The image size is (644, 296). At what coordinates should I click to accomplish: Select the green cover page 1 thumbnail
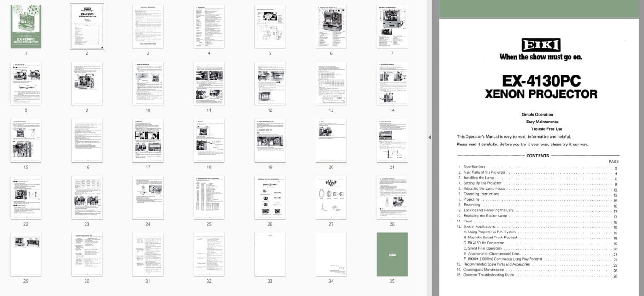tap(26, 26)
